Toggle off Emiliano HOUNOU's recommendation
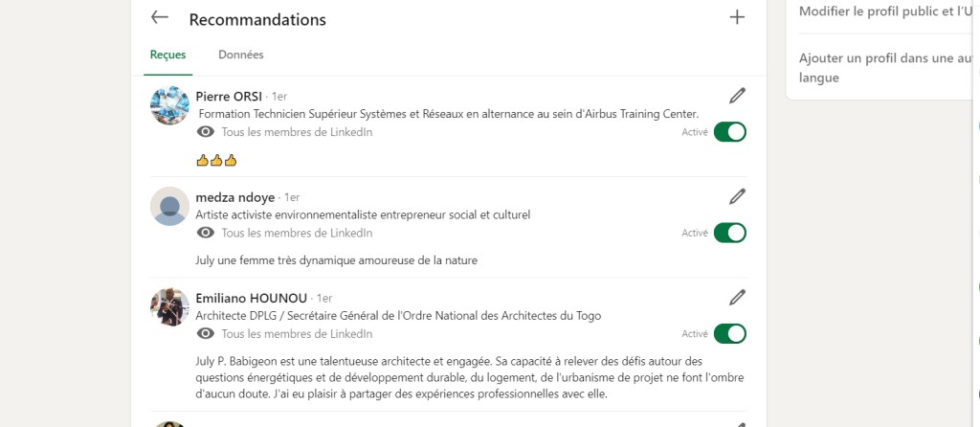Viewport: 980px width, 427px height. [x=729, y=334]
